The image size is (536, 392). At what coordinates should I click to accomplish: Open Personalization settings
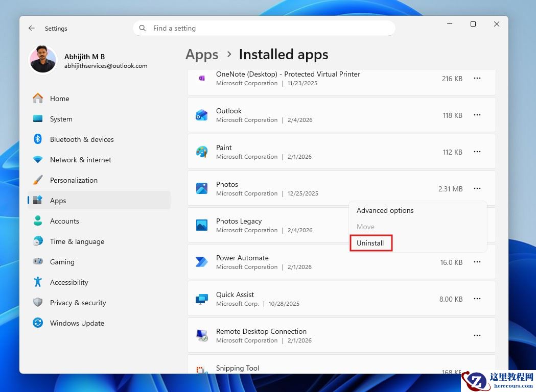pos(73,180)
